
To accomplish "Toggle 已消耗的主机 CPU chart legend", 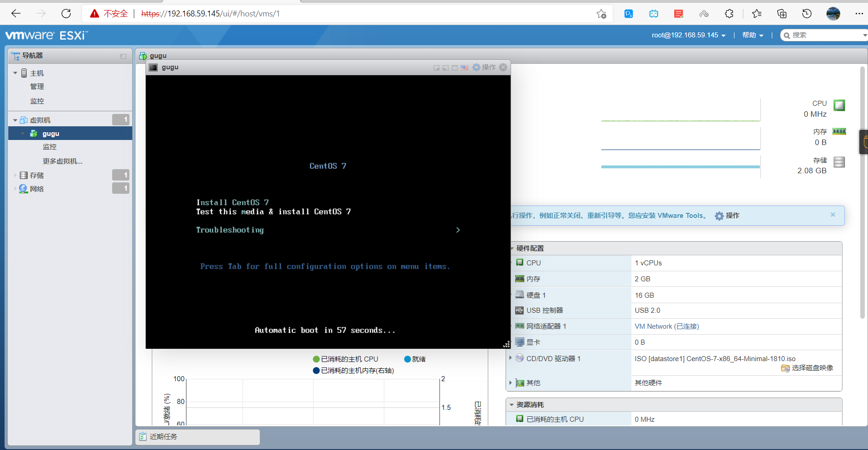I will (346, 359).
